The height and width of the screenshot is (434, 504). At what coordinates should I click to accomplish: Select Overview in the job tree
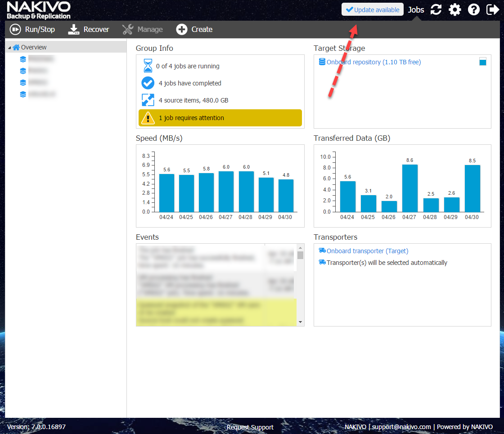[x=34, y=47]
